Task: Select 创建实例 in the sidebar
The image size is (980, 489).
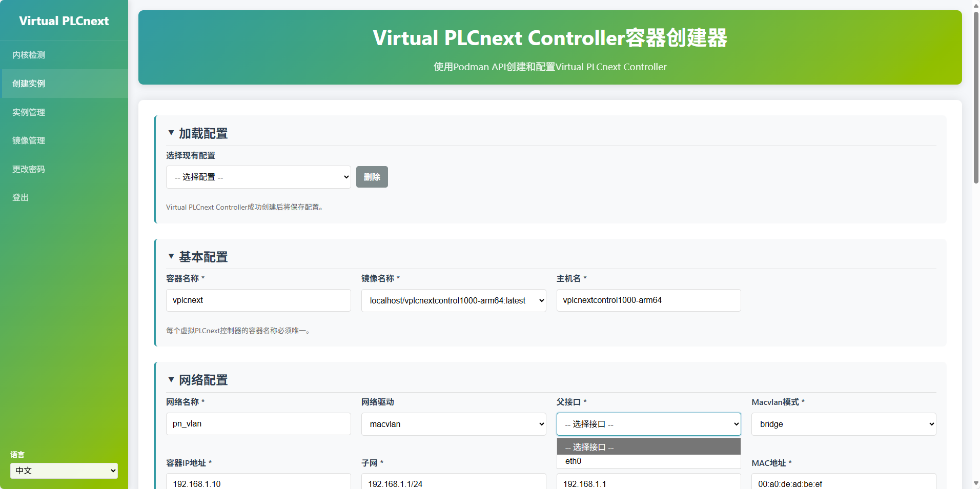Action: (x=64, y=84)
